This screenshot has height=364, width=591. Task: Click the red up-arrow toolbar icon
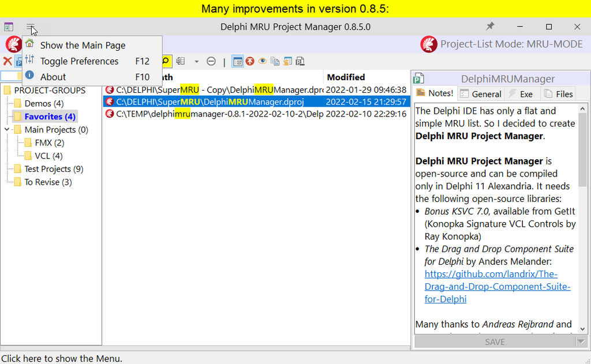point(250,62)
